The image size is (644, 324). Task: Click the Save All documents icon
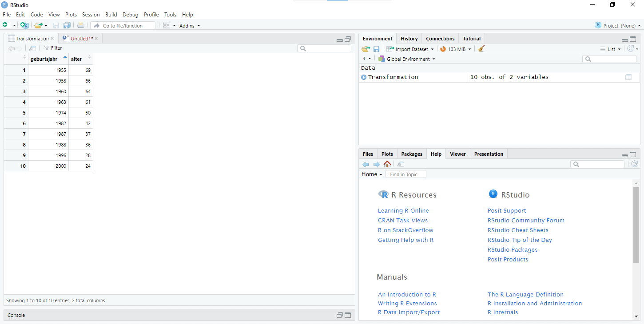67,25
